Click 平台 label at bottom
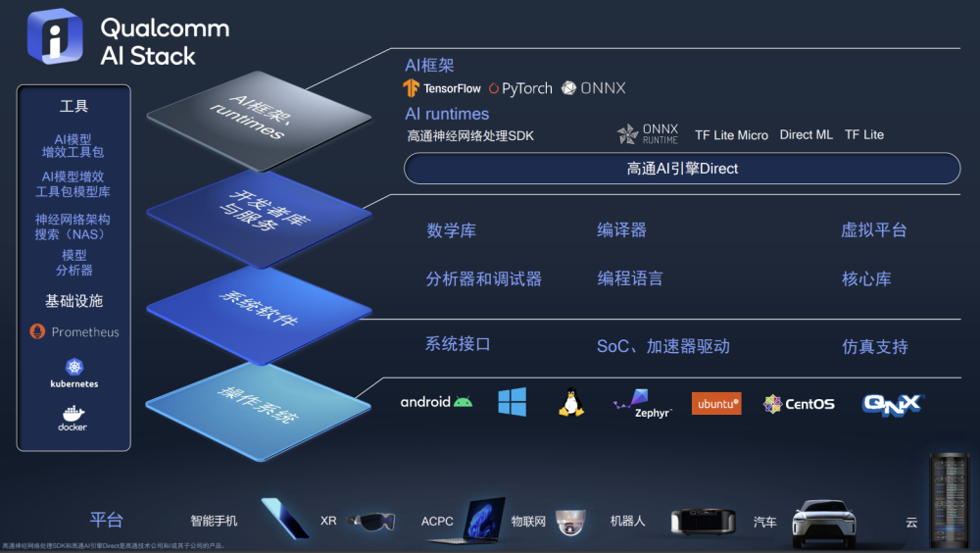Screen dimensions: 980x553 tap(106, 520)
